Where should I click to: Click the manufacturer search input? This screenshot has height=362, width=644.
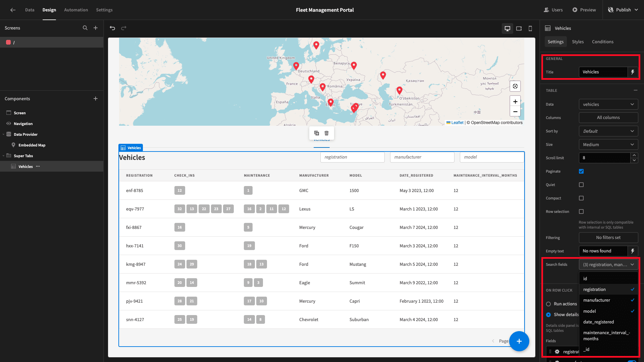click(x=422, y=157)
